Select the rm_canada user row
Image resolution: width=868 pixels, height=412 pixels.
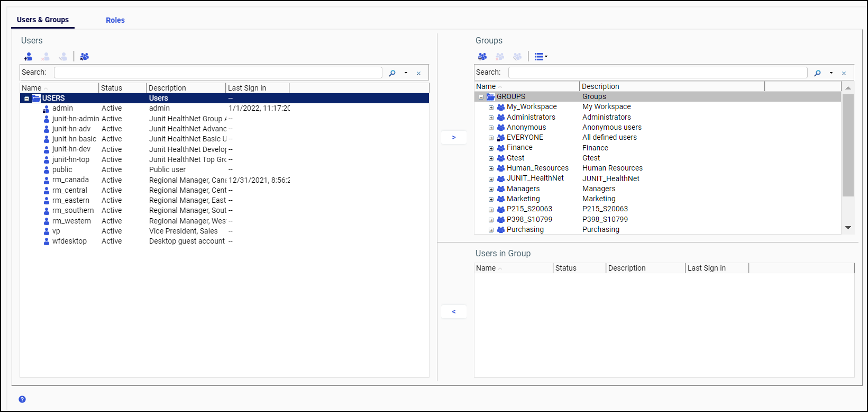pyautogui.click(x=224, y=180)
